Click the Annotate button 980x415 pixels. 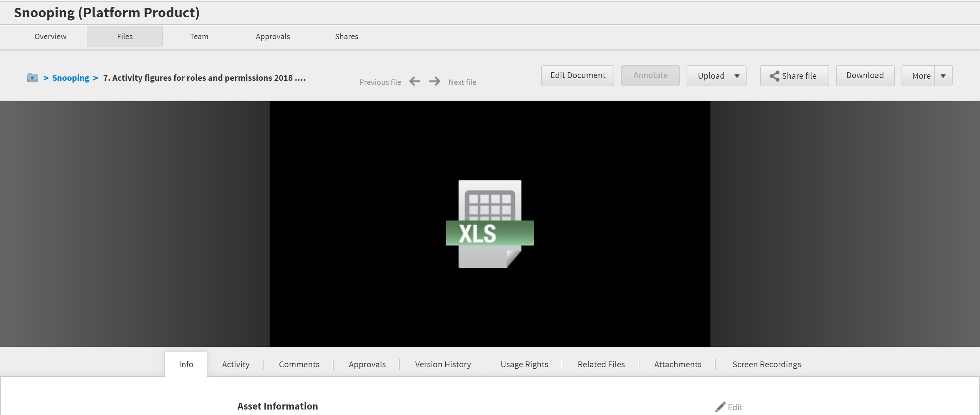[650, 76]
